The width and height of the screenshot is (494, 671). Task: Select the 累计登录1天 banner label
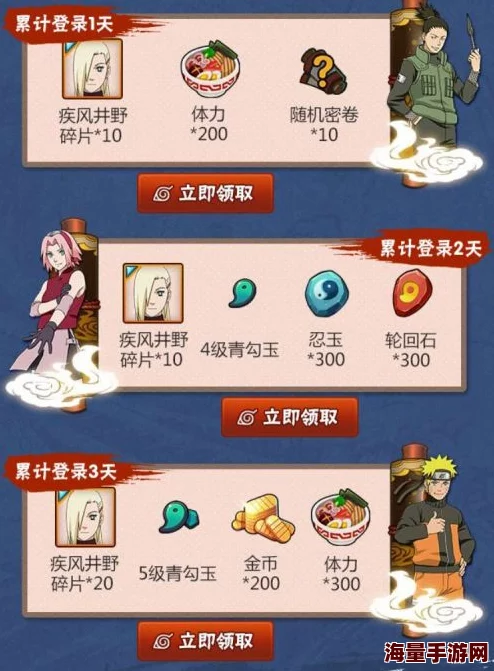point(64,24)
